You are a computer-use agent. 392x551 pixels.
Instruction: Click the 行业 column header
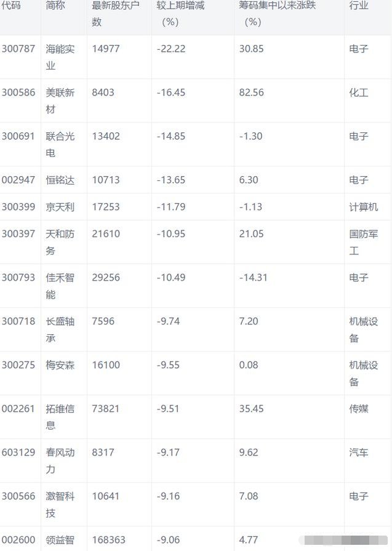pos(359,6)
